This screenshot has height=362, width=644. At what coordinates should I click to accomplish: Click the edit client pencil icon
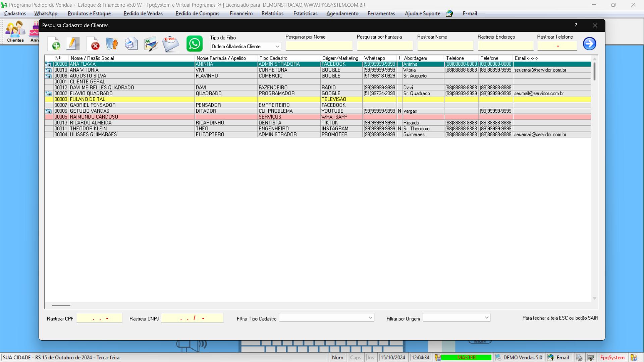tap(73, 44)
